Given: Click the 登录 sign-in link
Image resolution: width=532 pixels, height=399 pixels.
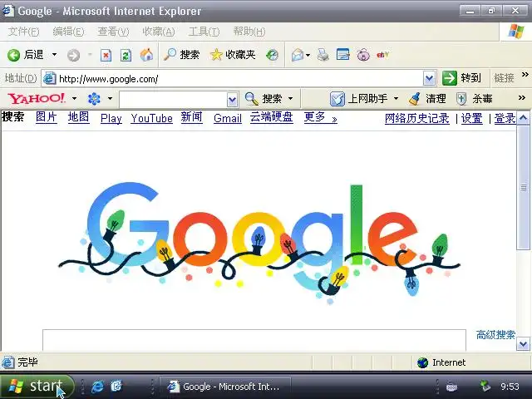Looking at the screenshot, I should tap(505, 118).
